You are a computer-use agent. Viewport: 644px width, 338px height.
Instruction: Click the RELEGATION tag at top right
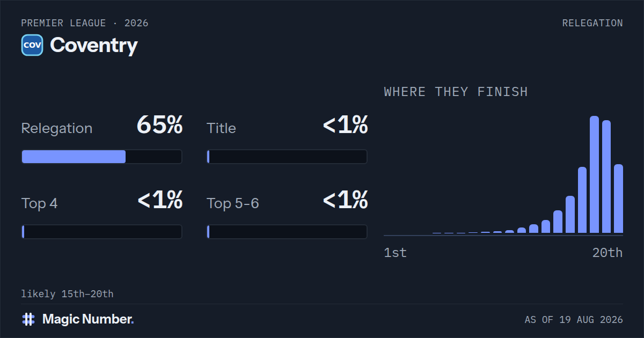coord(592,23)
